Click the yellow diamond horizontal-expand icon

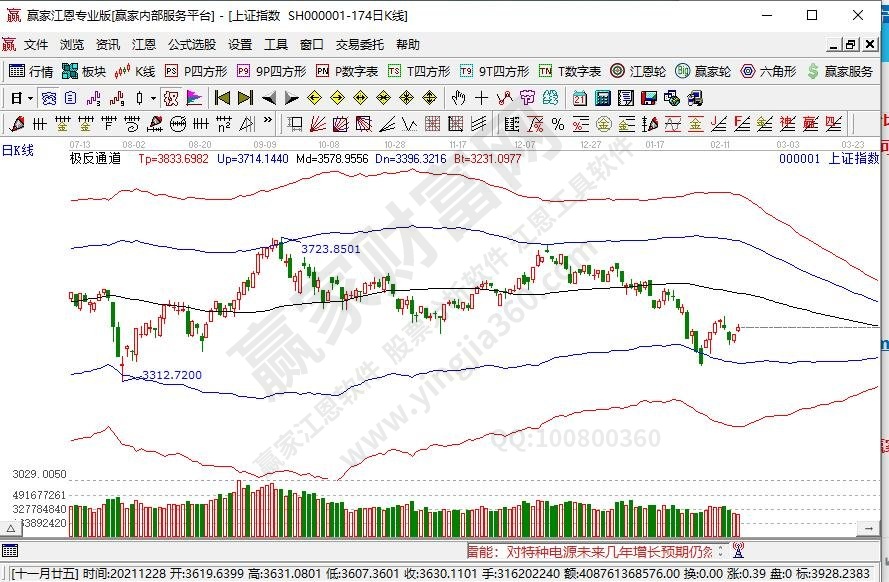click(361, 99)
